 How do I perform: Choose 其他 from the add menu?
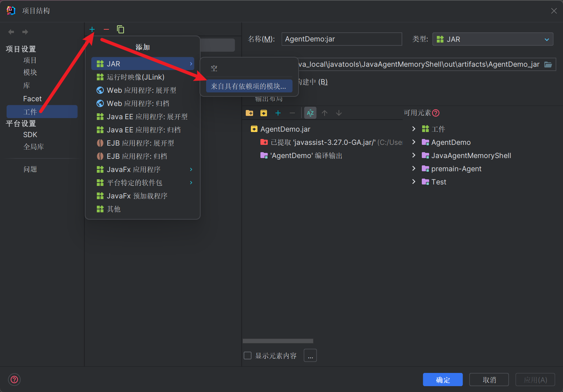[x=143, y=209]
